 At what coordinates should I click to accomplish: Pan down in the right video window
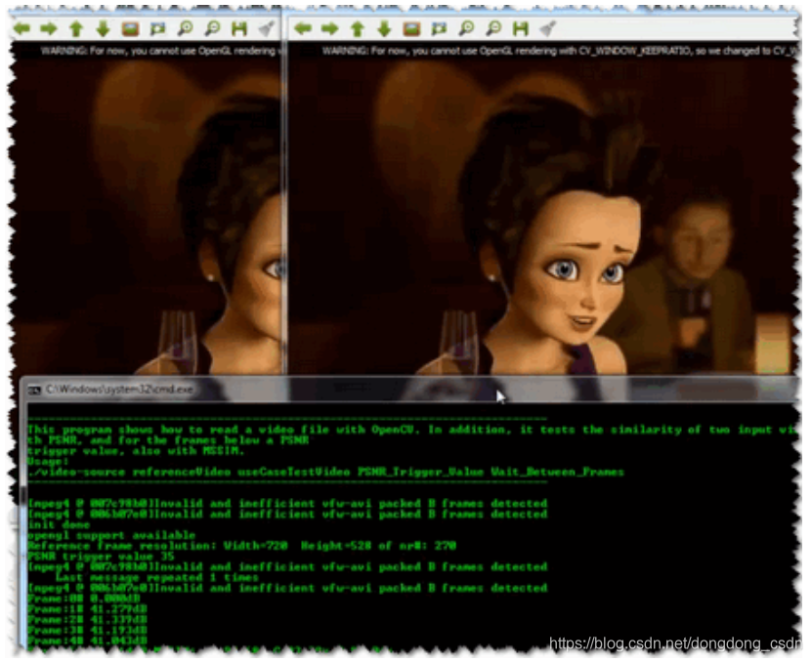[384, 29]
